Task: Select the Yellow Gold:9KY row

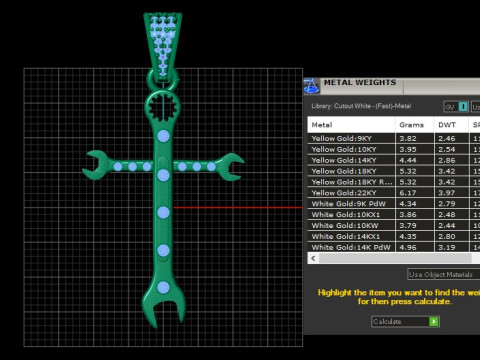Action: (x=394, y=138)
